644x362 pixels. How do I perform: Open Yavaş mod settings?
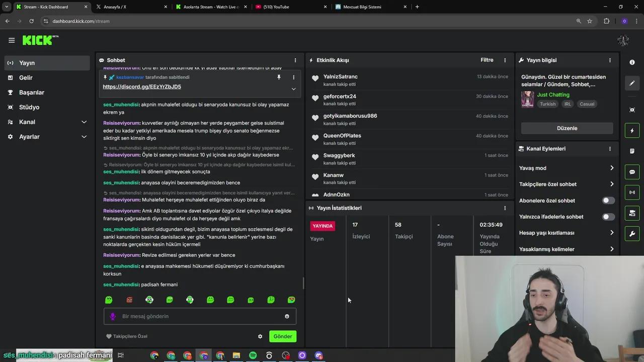(x=567, y=168)
